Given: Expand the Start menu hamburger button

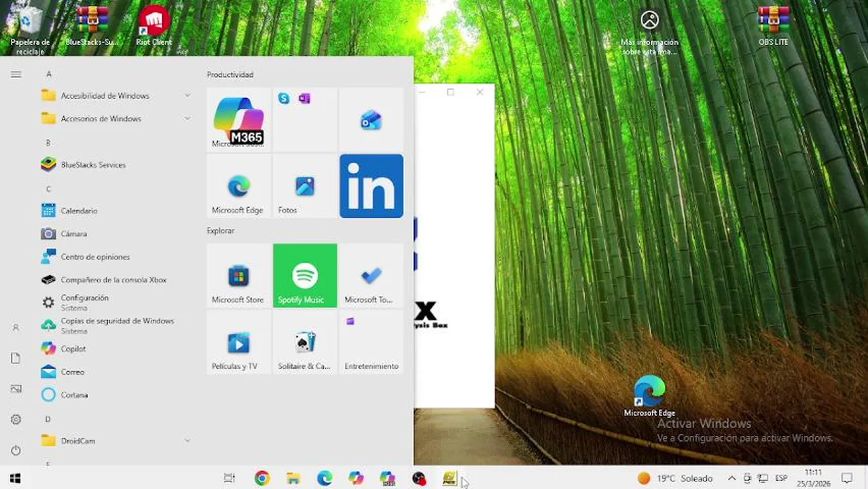Looking at the screenshot, I should click(x=16, y=74).
